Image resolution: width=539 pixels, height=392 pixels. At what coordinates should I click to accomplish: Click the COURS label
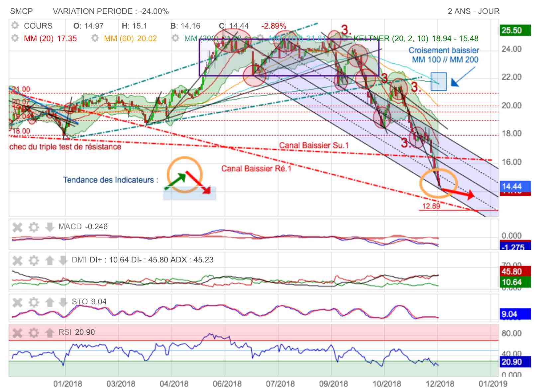click(38, 26)
